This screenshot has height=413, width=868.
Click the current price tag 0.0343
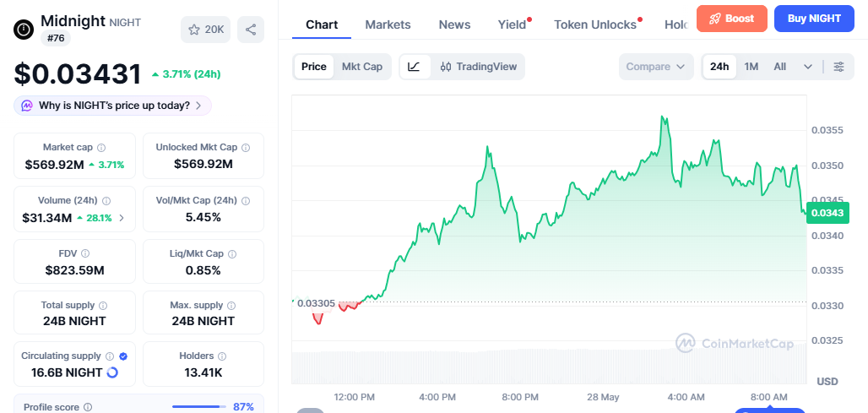coord(828,213)
